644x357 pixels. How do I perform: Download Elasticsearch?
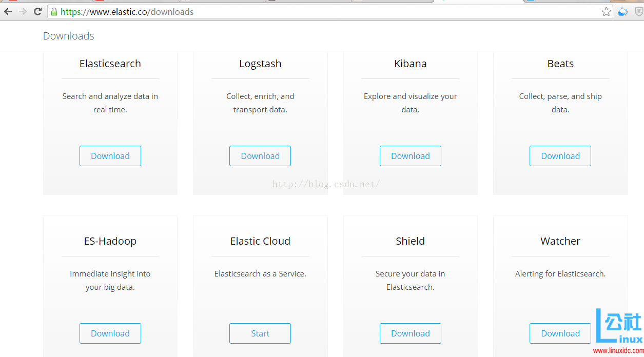(x=110, y=156)
